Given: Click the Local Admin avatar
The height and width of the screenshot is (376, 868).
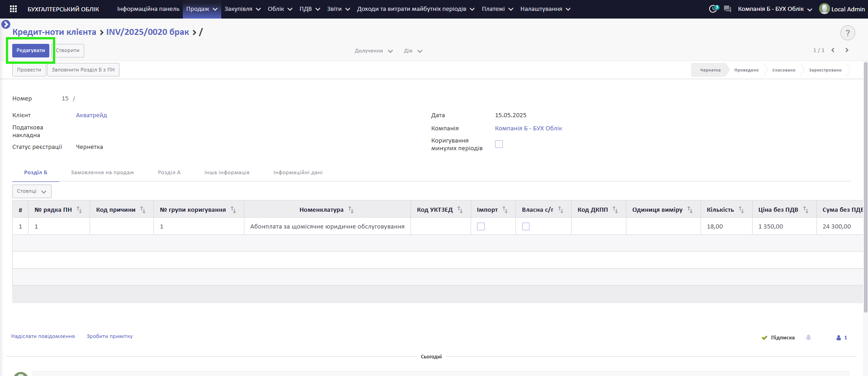Looking at the screenshot, I should [x=825, y=9].
